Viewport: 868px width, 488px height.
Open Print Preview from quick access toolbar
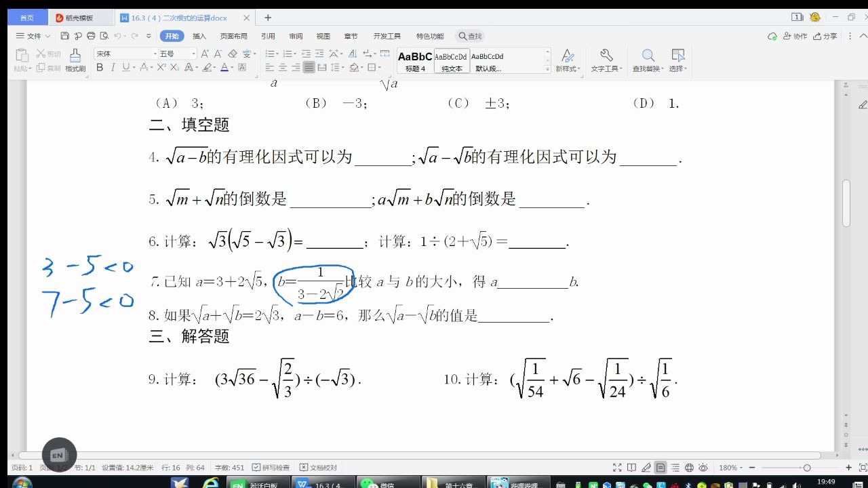tap(104, 36)
